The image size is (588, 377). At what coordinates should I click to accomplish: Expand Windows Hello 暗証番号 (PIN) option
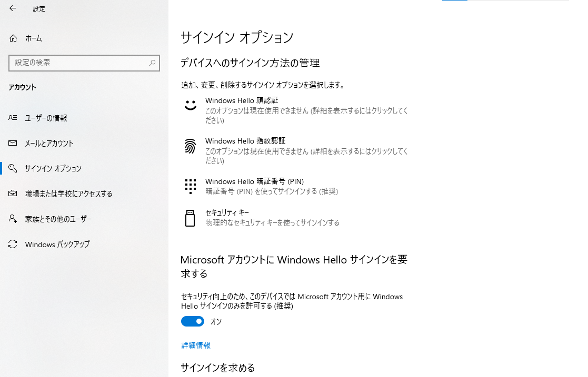(x=295, y=186)
